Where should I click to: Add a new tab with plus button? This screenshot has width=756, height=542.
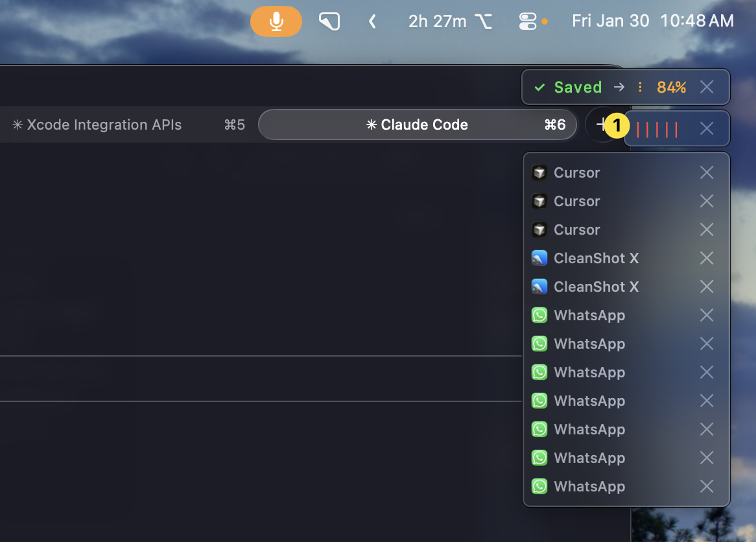click(602, 124)
